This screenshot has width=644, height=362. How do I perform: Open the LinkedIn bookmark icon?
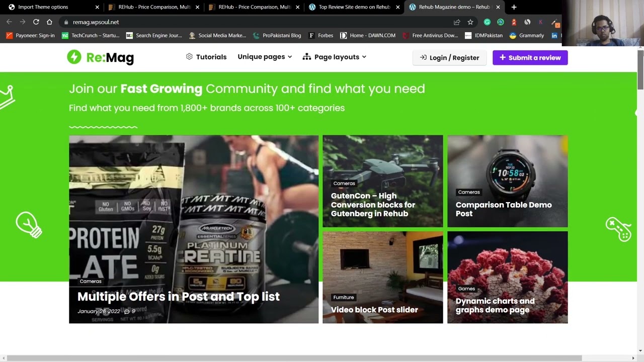[554, 36]
